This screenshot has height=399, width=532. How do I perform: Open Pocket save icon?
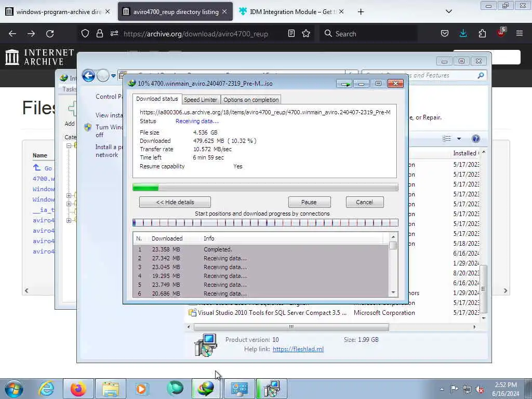[x=445, y=33]
